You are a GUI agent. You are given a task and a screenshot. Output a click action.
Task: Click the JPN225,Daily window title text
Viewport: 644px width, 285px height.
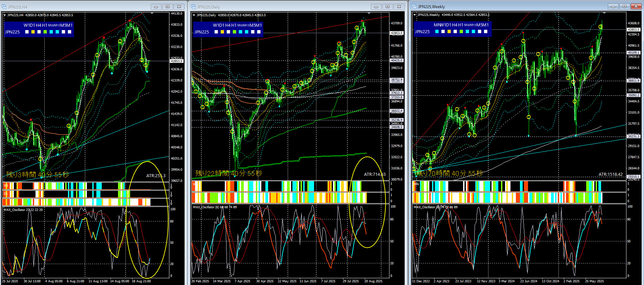(209, 7)
